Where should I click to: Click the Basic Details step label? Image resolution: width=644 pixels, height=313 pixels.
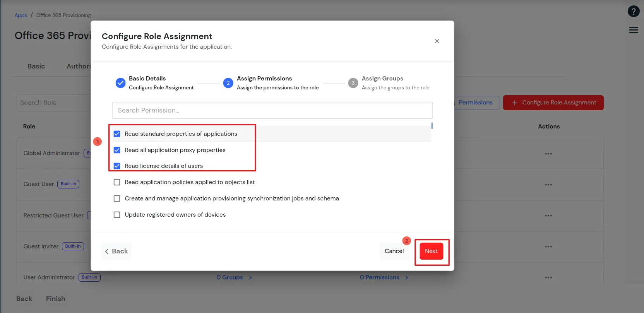147,79
